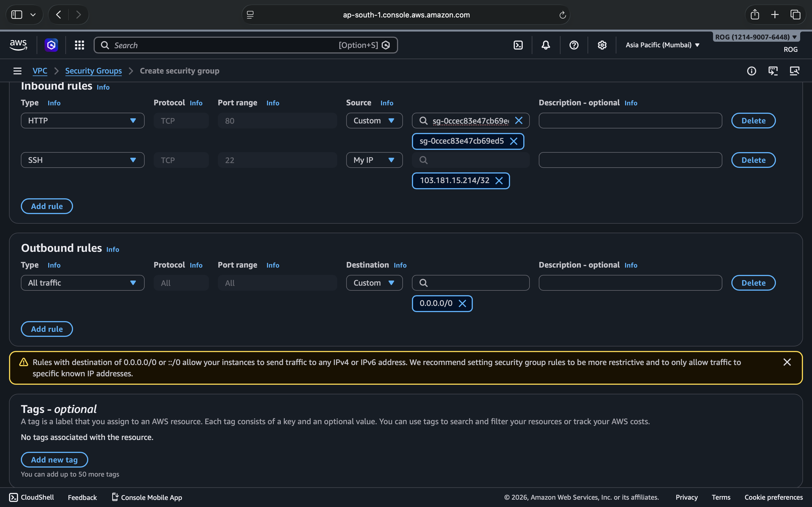This screenshot has height=507, width=812.
Task: Expand the Asia Pacific (Mumbai) region selector
Action: click(x=662, y=45)
